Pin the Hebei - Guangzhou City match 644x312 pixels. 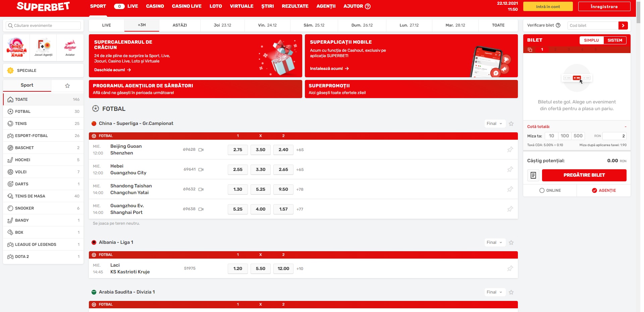pos(510,169)
